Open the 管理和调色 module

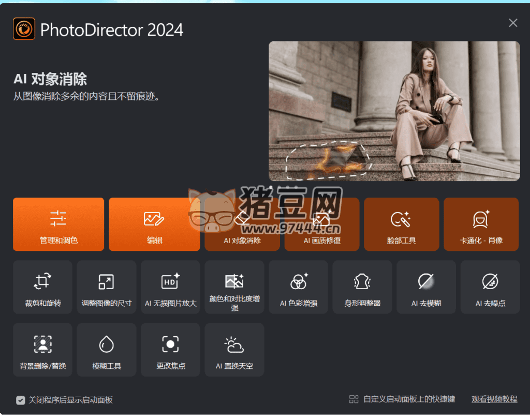pos(58,224)
